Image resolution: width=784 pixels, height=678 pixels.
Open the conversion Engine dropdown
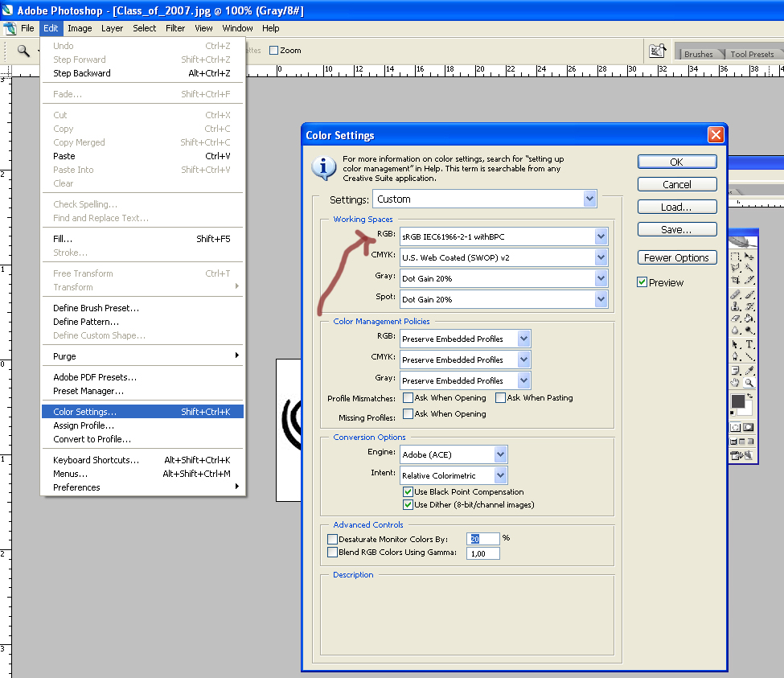click(x=454, y=454)
